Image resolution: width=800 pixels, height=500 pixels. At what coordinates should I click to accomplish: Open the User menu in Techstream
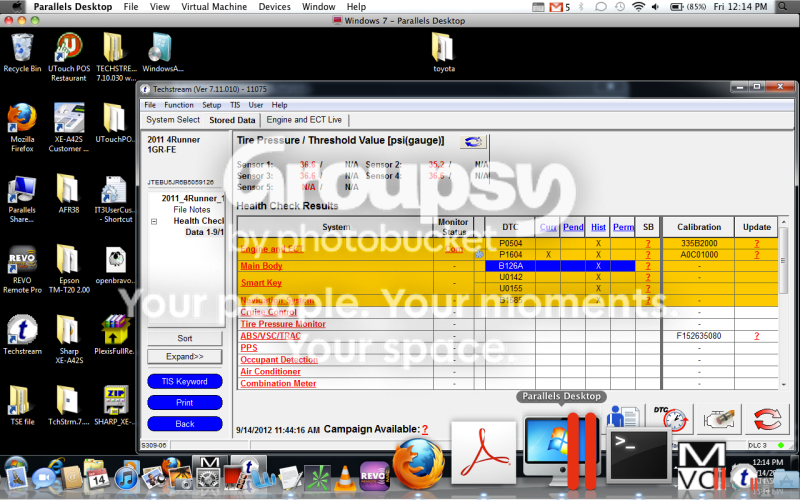coord(256,105)
